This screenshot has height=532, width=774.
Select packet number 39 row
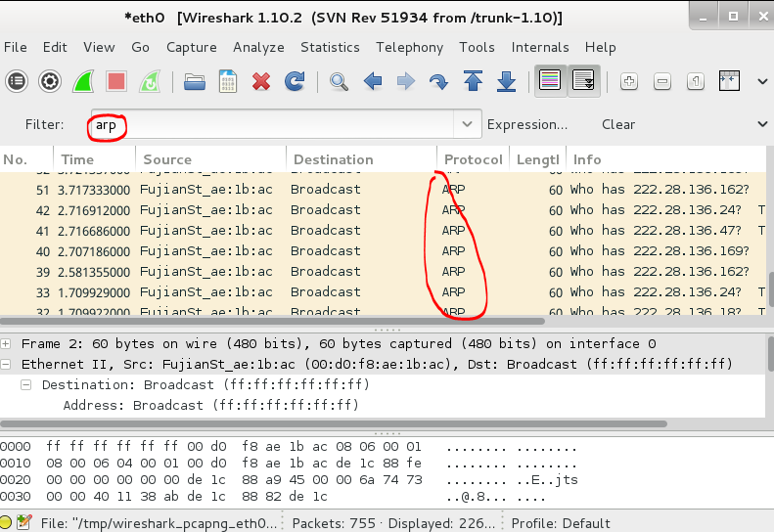click(x=383, y=272)
